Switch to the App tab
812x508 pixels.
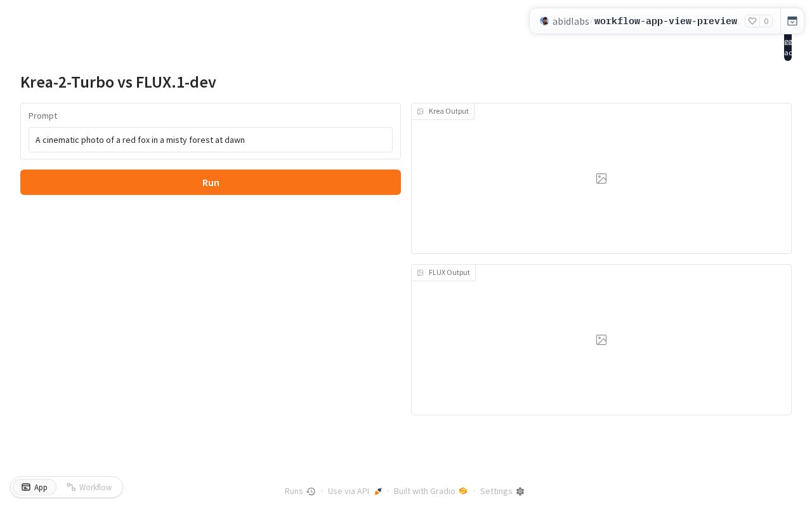pyautogui.click(x=34, y=487)
